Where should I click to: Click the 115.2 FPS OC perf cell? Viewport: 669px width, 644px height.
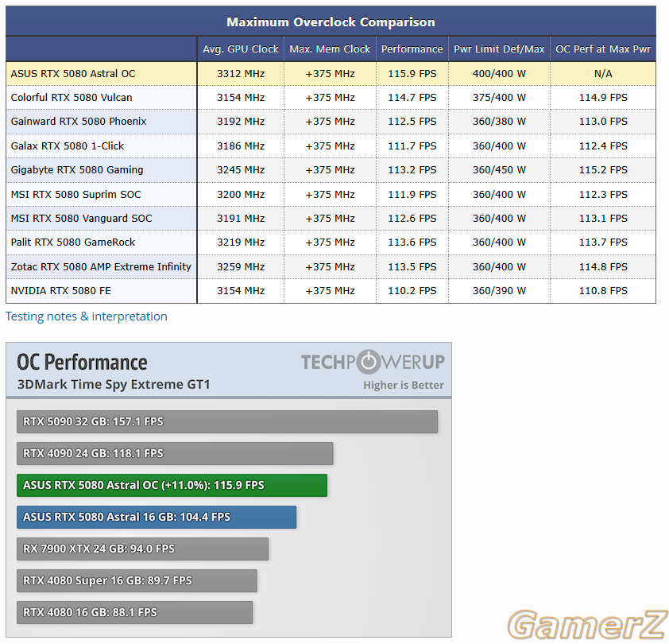(603, 170)
